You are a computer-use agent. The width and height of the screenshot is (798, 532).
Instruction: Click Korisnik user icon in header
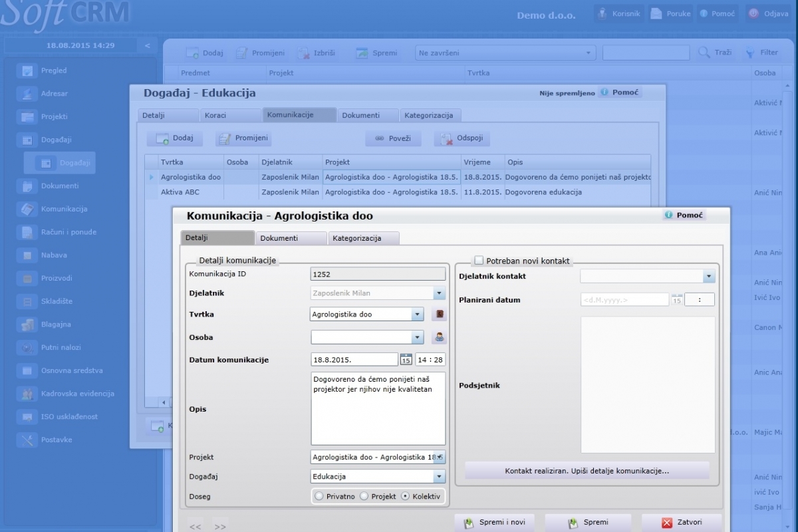[x=602, y=13]
